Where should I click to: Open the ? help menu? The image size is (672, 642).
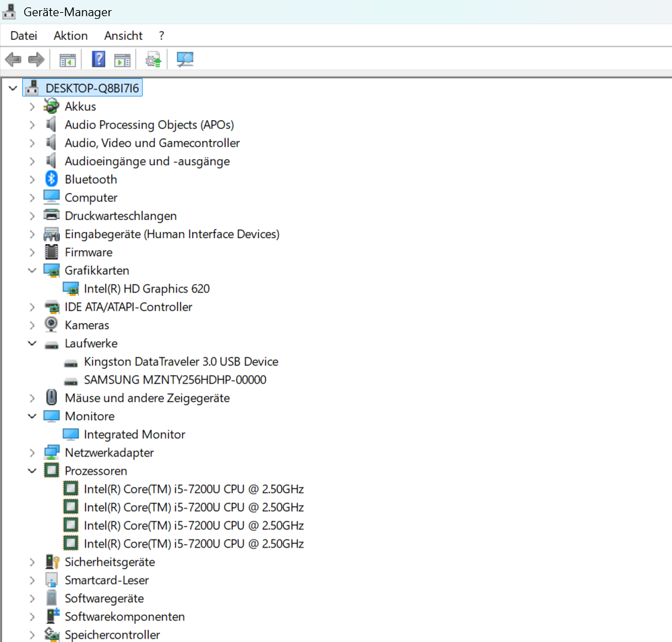click(x=161, y=36)
